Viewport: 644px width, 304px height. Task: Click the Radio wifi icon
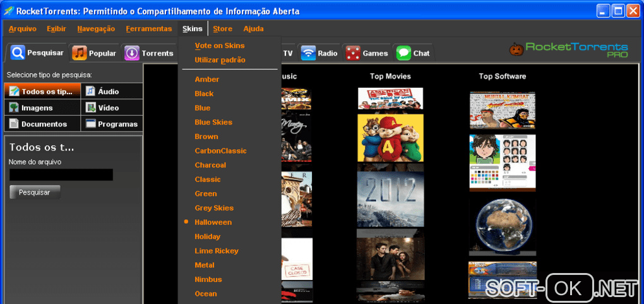coord(308,53)
